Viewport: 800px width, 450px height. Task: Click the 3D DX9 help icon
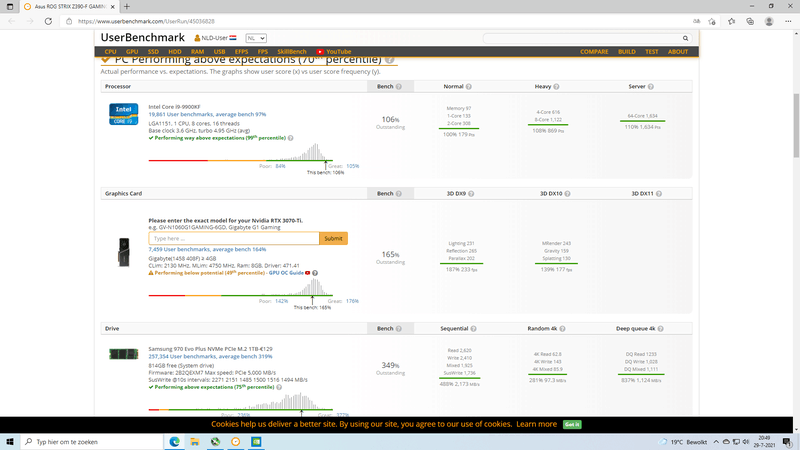click(x=471, y=194)
